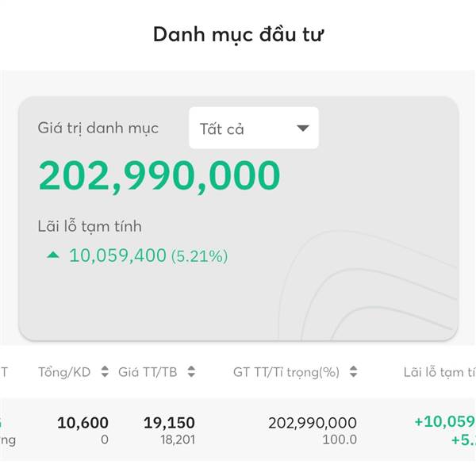476x476 pixels.
Task: Click the 18,201 average price value
Action: [178, 440]
